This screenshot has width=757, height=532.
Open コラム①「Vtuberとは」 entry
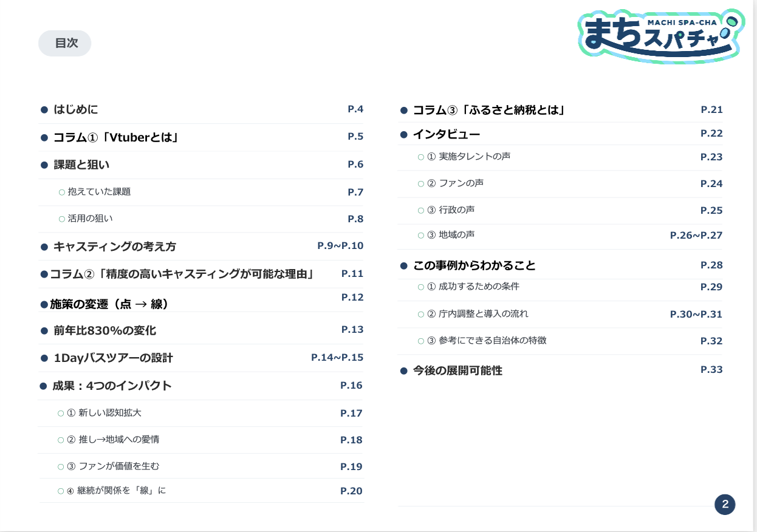pos(116,138)
